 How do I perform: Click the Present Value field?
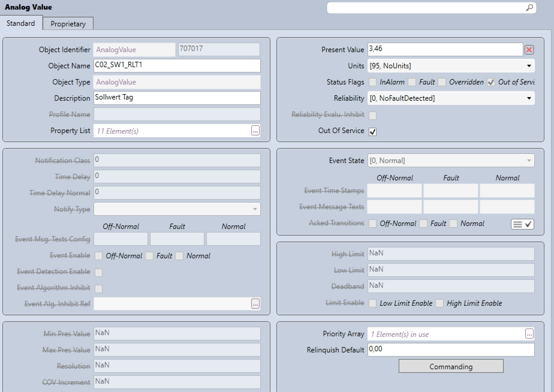pos(445,50)
